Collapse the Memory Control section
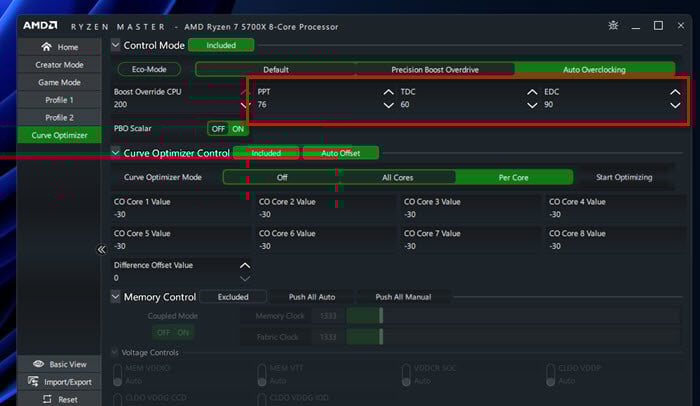 tap(116, 297)
